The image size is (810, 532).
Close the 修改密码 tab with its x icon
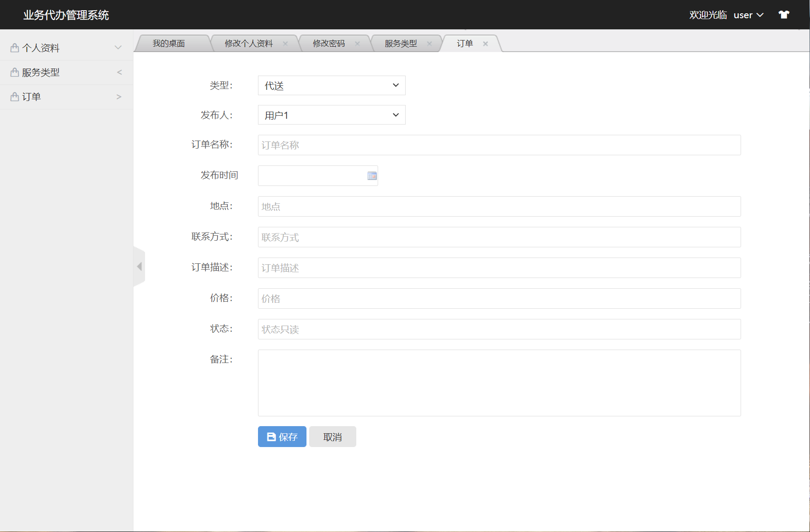coord(357,44)
